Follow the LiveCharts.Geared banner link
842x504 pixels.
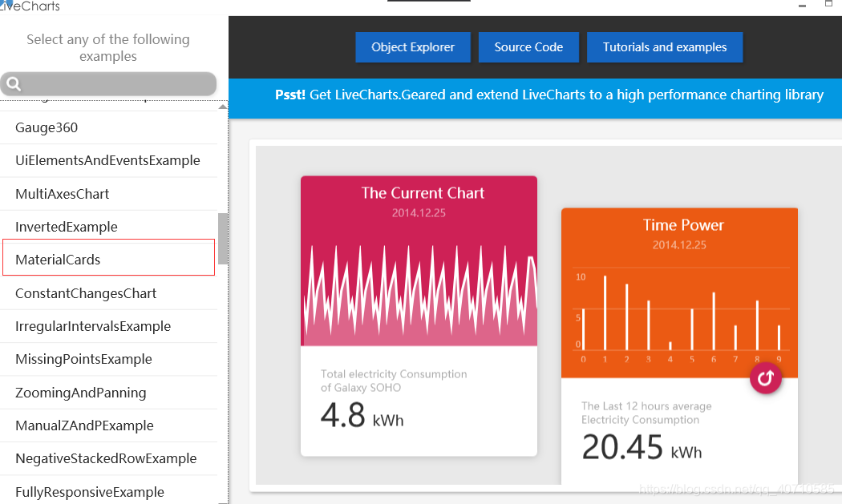pyautogui.click(x=549, y=94)
